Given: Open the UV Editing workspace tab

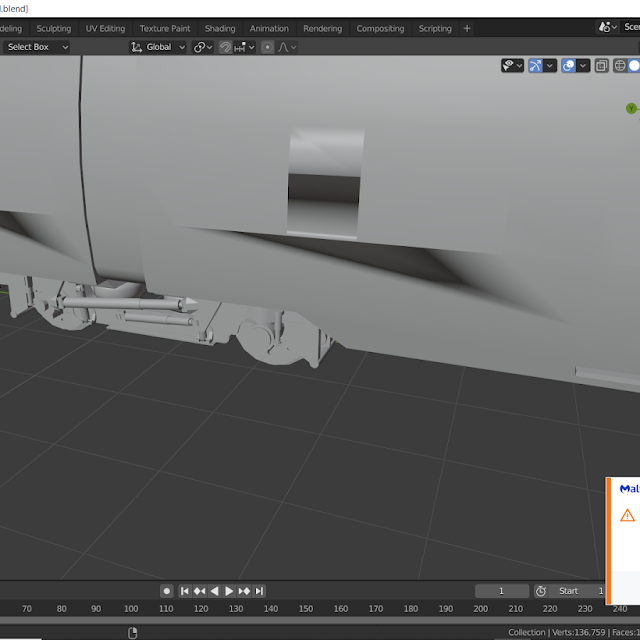Looking at the screenshot, I should coord(105,29).
